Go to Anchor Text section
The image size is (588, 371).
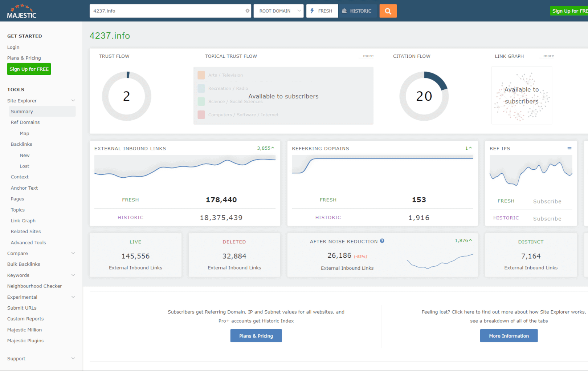click(24, 188)
